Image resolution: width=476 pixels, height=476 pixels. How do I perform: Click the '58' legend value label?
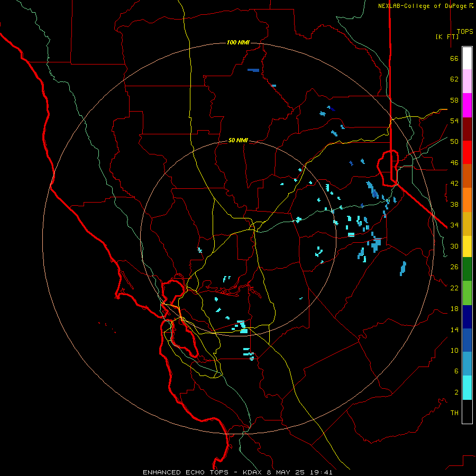[x=454, y=100]
